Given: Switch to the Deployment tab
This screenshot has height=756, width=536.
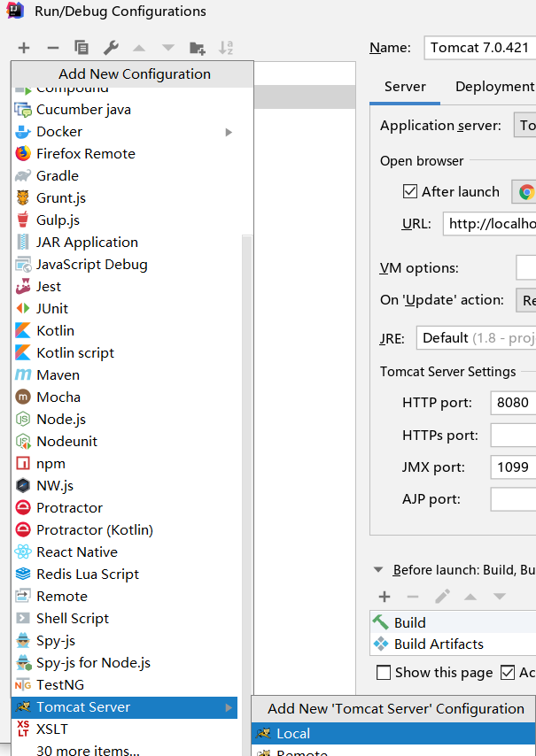Looking at the screenshot, I should 494,87.
